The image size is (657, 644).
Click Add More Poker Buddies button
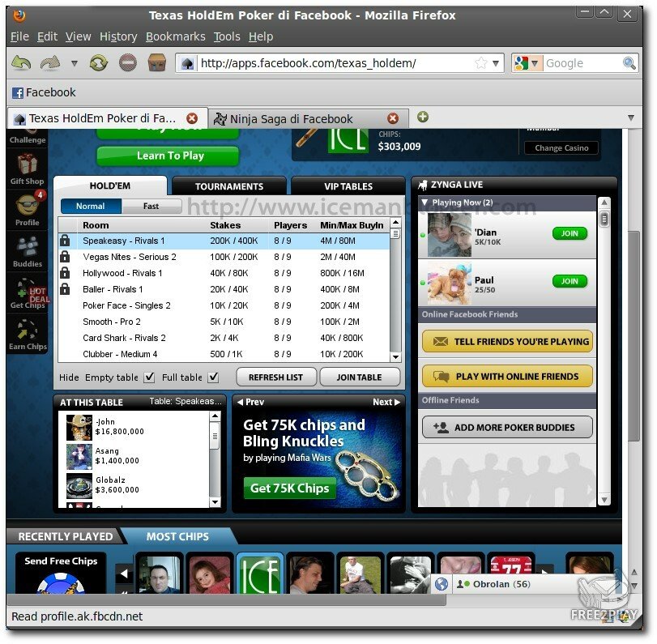coord(507,427)
